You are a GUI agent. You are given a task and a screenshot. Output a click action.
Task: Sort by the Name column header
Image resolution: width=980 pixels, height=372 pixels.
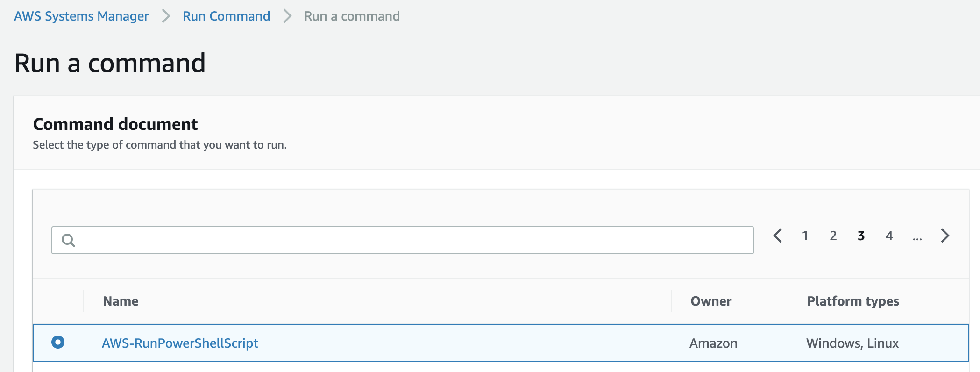click(x=121, y=301)
